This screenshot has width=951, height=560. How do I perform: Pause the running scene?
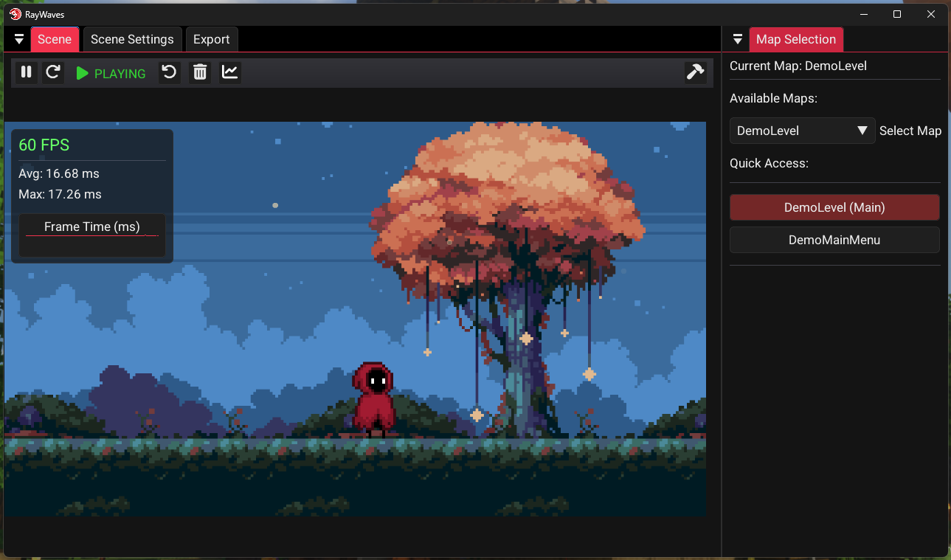click(27, 72)
